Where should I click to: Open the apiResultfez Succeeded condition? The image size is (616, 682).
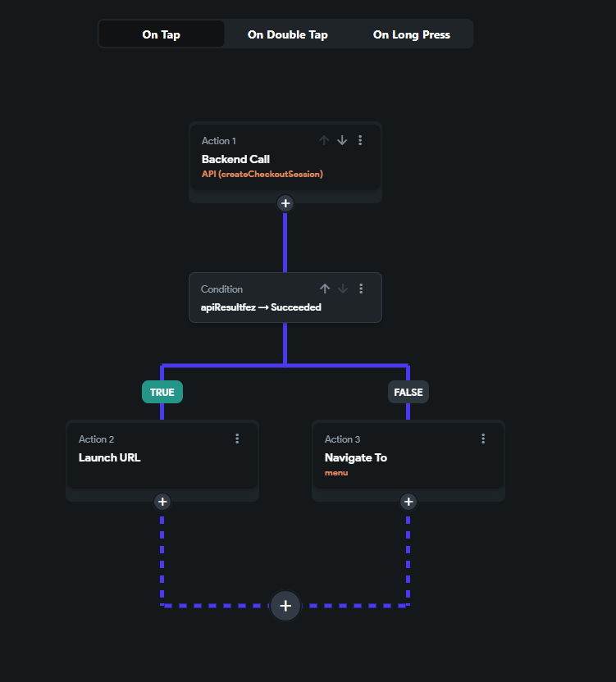click(261, 307)
